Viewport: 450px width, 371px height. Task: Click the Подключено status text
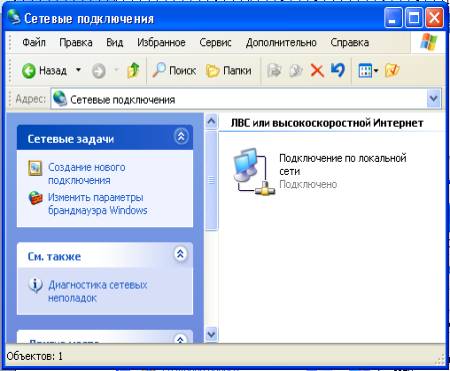click(x=308, y=184)
